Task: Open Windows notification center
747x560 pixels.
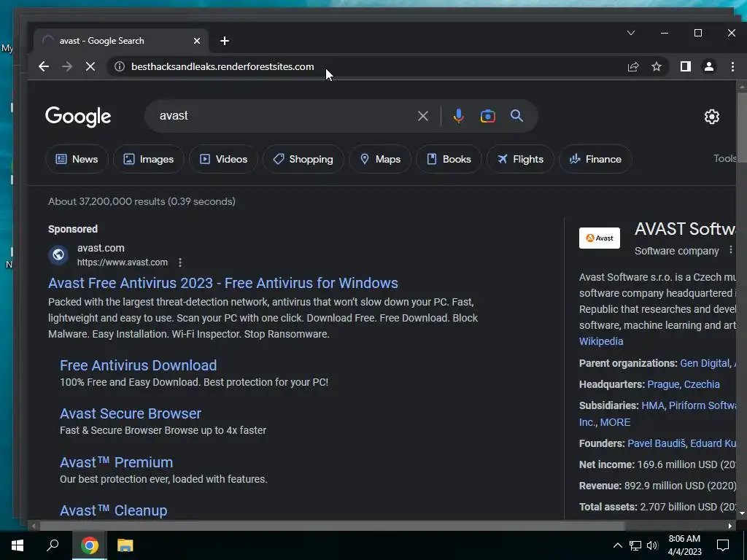Action: coord(723,545)
